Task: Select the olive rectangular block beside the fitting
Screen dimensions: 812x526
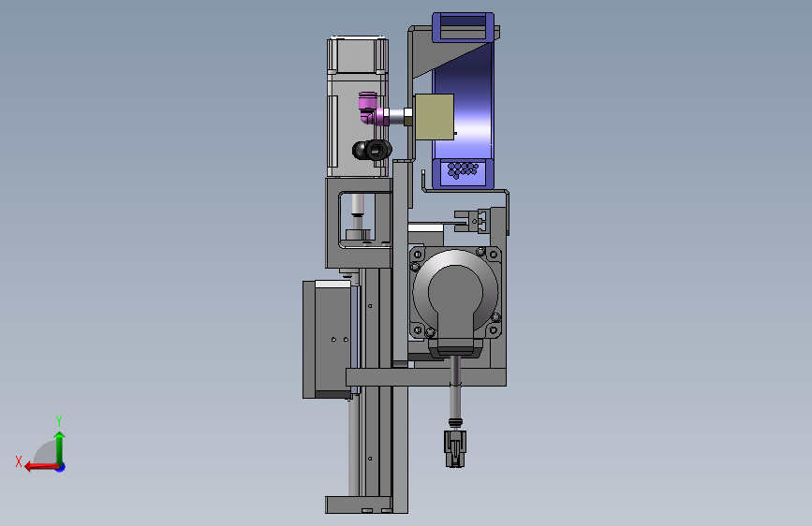Action: (435, 117)
